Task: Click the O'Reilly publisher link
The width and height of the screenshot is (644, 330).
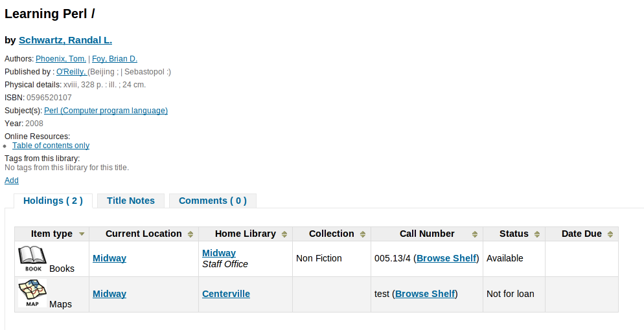Action: [x=71, y=72]
